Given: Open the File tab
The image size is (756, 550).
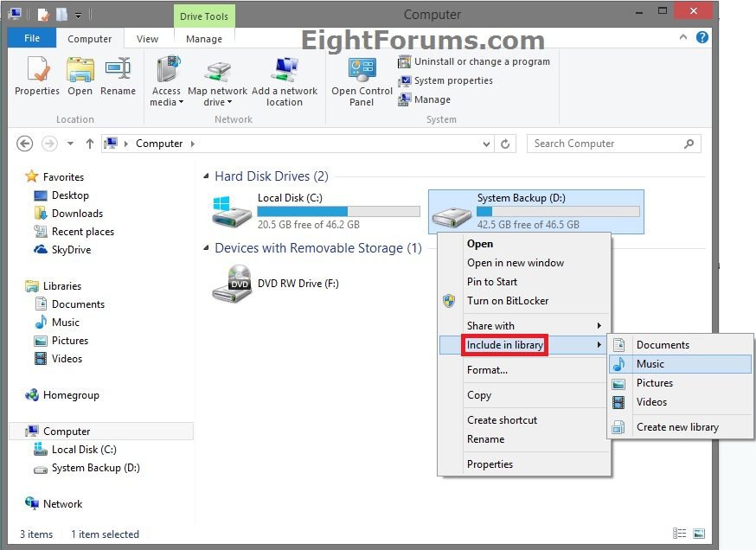Looking at the screenshot, I should (32, 38).
